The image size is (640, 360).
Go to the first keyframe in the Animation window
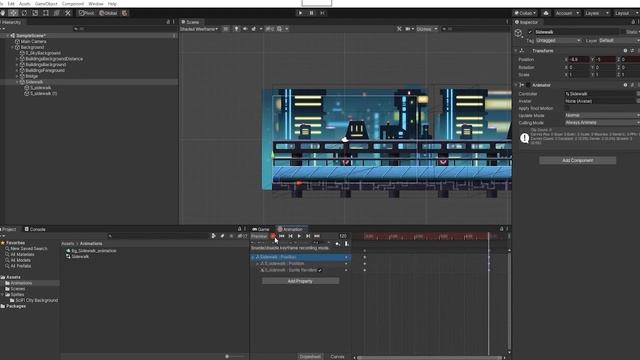[x=282, y=236]
